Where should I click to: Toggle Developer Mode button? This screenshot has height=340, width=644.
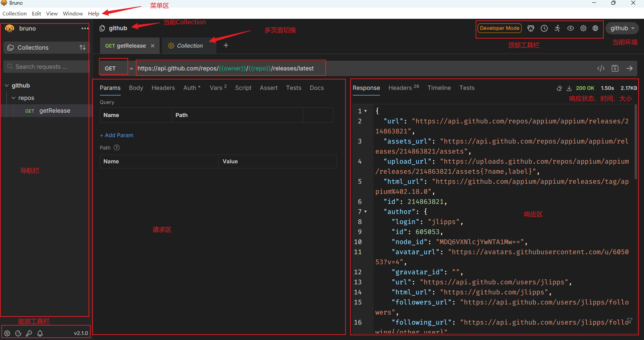point(499,28)
